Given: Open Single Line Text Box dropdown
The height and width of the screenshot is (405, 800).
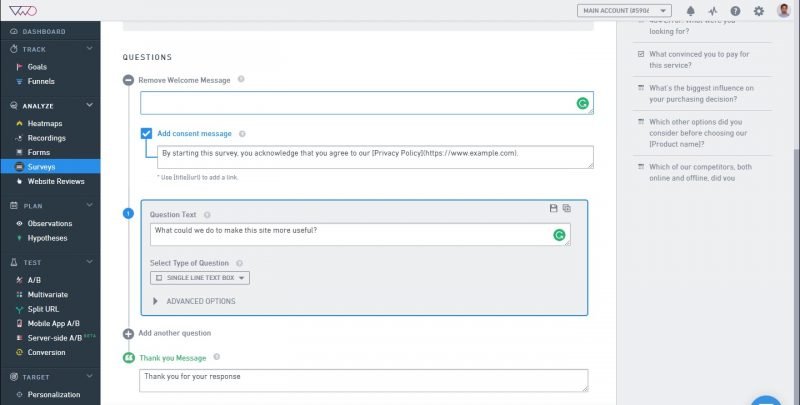Looking at the screenshot, I should click(x=199, y=278).
